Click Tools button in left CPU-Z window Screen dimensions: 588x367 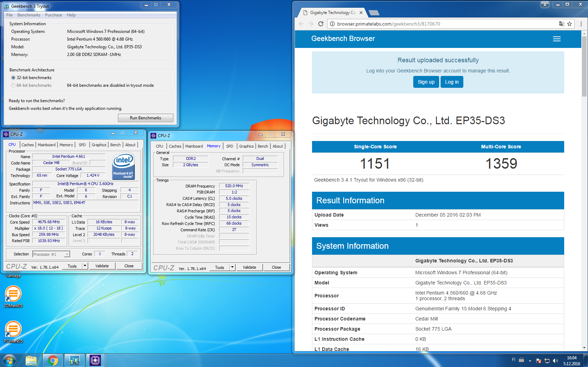[72, 266]
